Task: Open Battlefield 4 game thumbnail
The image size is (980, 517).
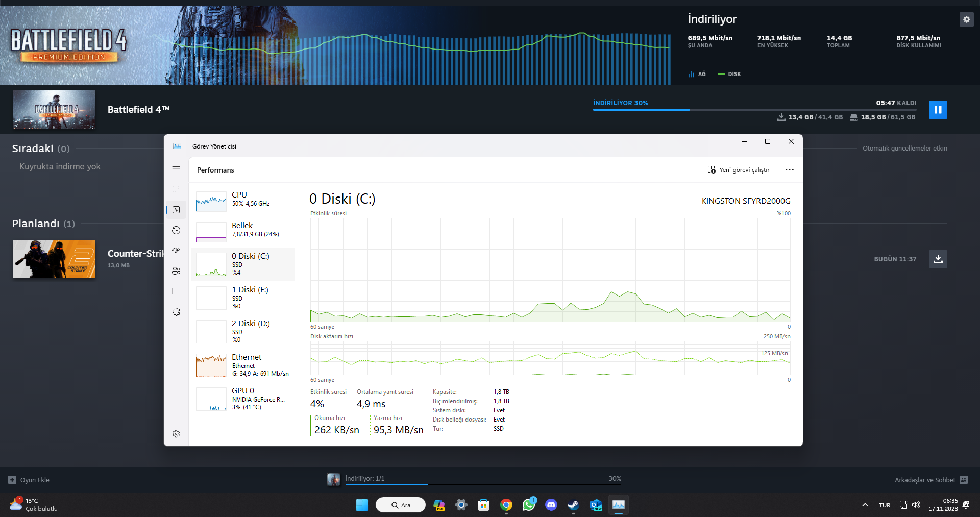Action: click(54, 110)
